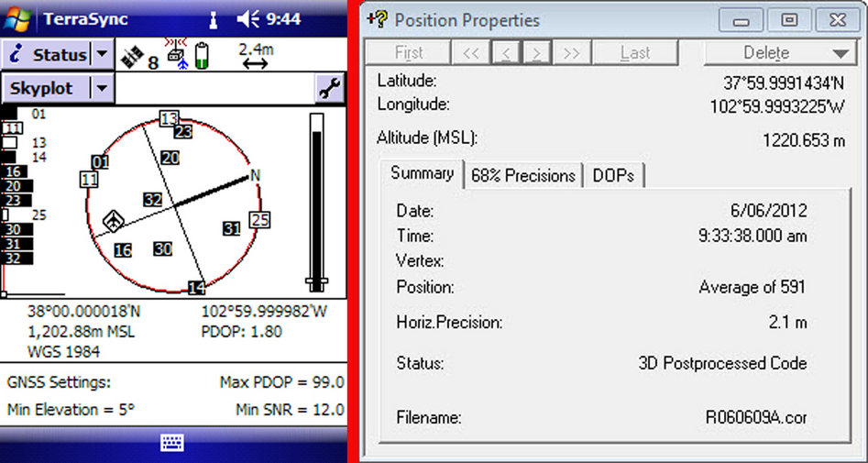Image resolution: width=868 pixels, height=463 pixels.
Task: Open GNSS settings with the wrench icon
Action: [x=329, y=89]
